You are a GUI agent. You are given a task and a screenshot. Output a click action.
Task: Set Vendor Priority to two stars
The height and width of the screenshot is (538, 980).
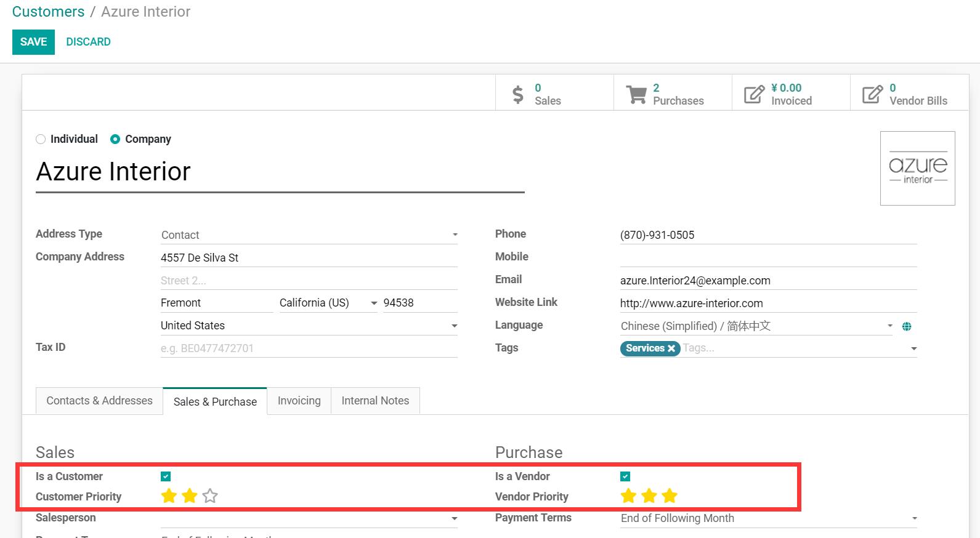[x=649, y=496]
